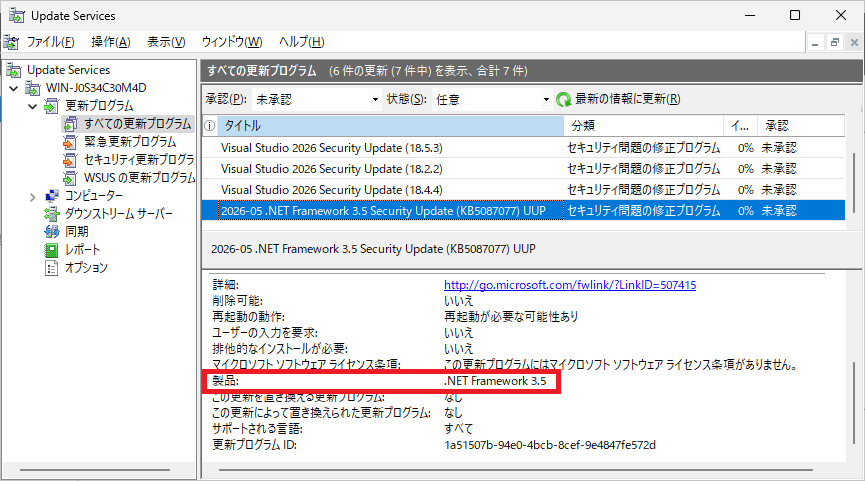The height and width of the screenshot is (481, 865).
Task: Click the コンピューター node icon
Action: 51,196
